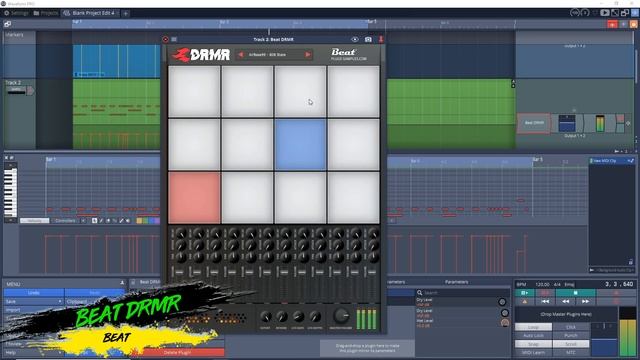
Task: Toggle the eye icon in the plugin title bar
Action: tap(355, 40)
